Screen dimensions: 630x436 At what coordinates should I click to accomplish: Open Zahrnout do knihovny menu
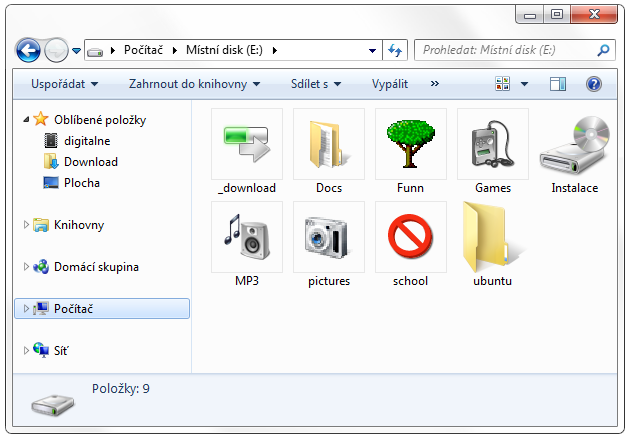pyautogui.click(x=194, y=84)
